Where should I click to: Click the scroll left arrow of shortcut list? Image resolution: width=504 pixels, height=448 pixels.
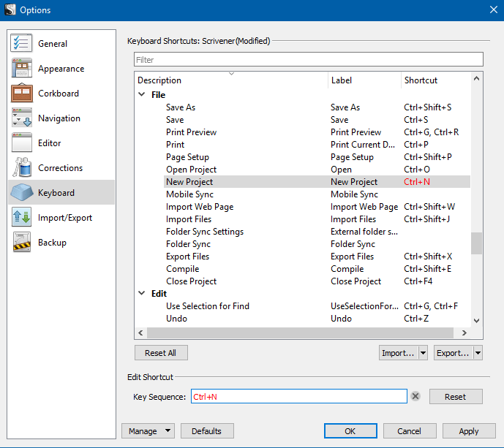click(140, 333)
